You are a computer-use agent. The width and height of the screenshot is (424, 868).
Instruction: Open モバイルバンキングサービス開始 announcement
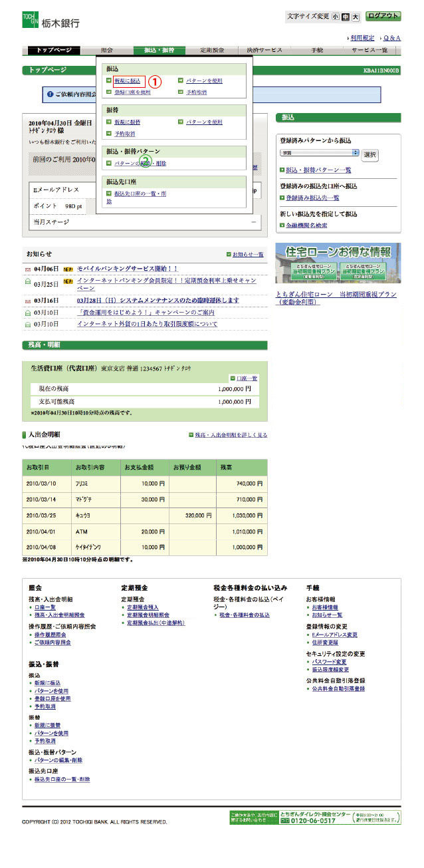pos(128,269)
